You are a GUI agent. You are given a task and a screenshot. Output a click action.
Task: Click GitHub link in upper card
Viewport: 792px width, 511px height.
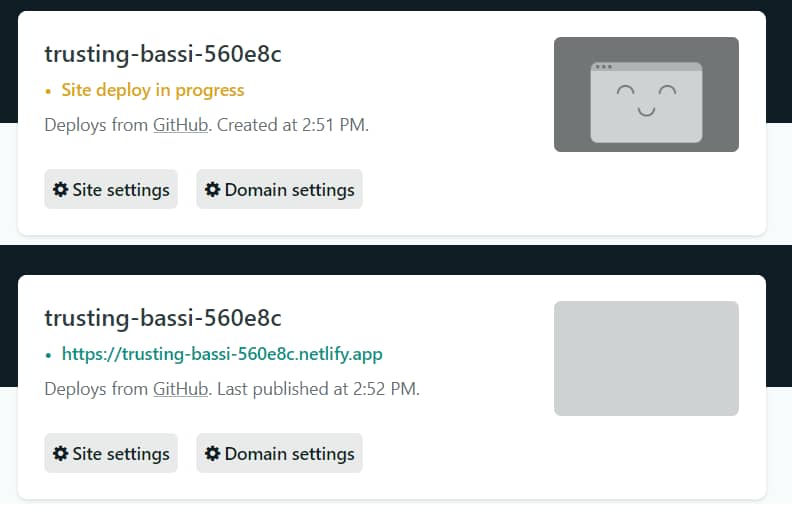(x=180, y=125)
